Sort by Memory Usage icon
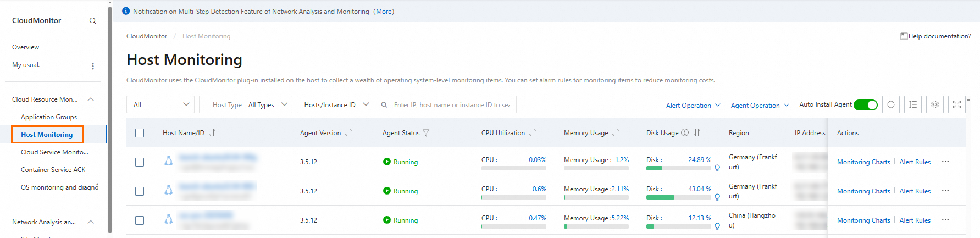Image resolution: width=980 pixels, height=238 pixels. pos(616,132)
